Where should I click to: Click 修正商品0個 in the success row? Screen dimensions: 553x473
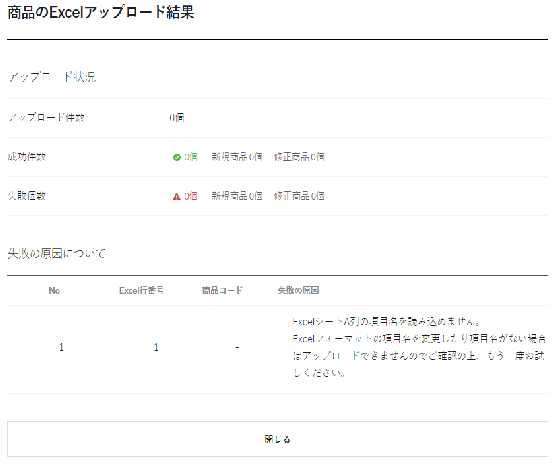coord(299,157)
